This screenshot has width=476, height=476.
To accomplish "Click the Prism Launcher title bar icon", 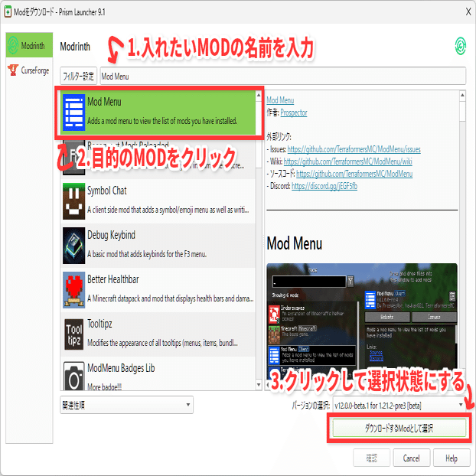I will tap(8, 11).
